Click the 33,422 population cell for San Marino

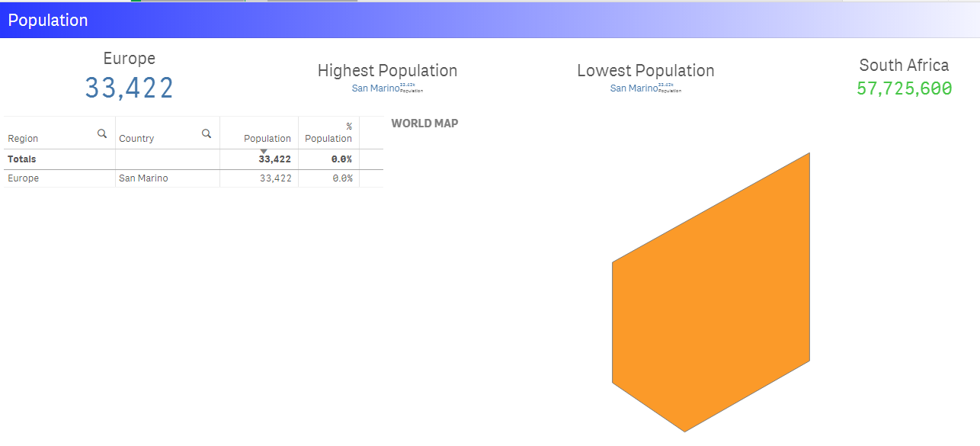275,178
